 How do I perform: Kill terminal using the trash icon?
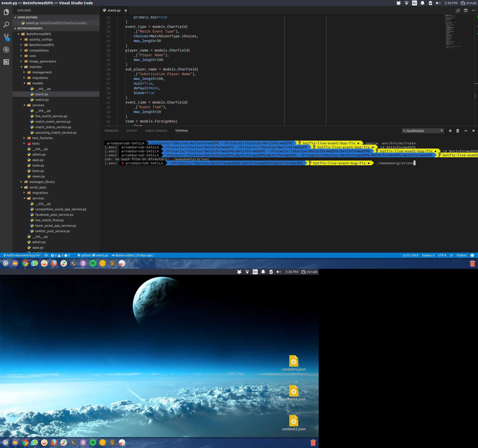(458, 131)
